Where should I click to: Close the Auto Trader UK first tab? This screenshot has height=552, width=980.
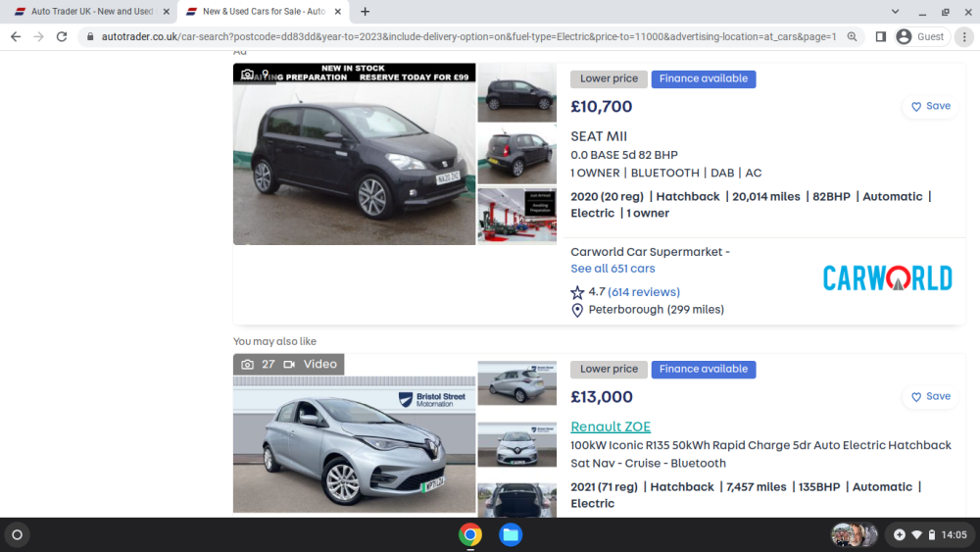tap(167, 11)
